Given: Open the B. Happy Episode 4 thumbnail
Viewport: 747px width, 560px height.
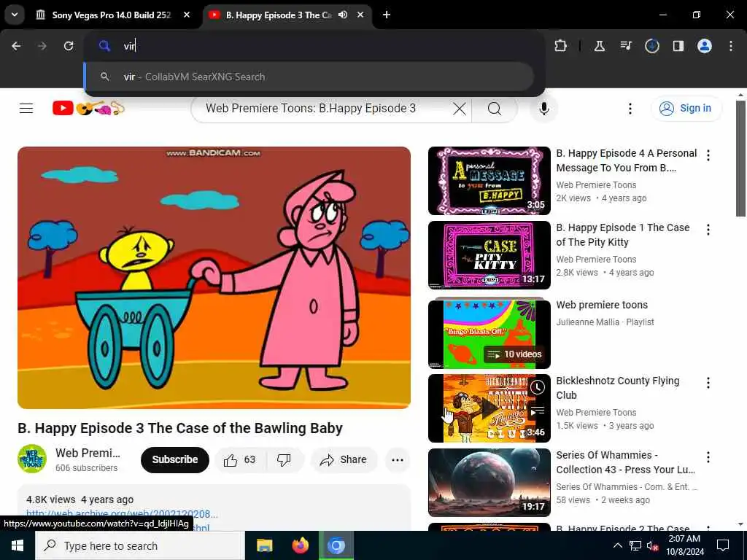Looking at the screenshot, I should click(x=489, y=181).
